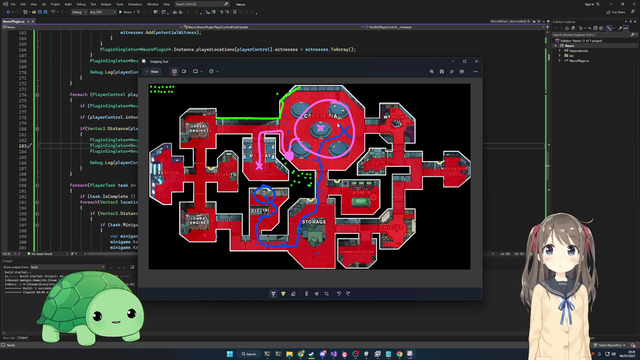This screenshot has width=640, height=360.
Task: Select the image crop tool
Action: [327, 294]
